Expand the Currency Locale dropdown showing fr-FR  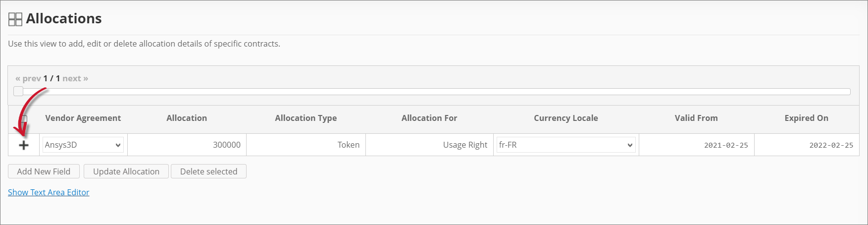(565, 145)
